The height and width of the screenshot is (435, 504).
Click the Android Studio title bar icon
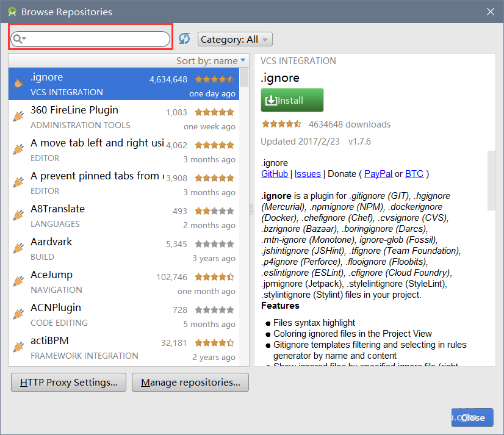[12, 12]
